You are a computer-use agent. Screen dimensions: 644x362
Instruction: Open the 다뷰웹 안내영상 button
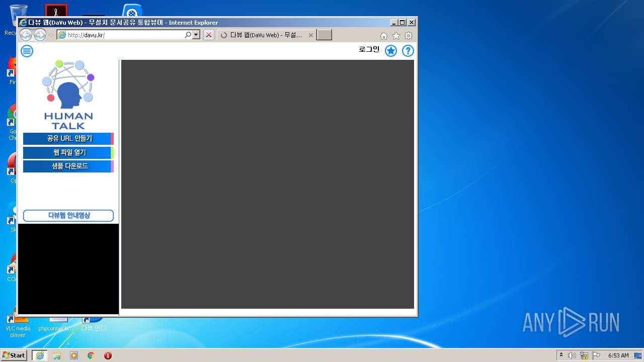(x=68, y=216)
